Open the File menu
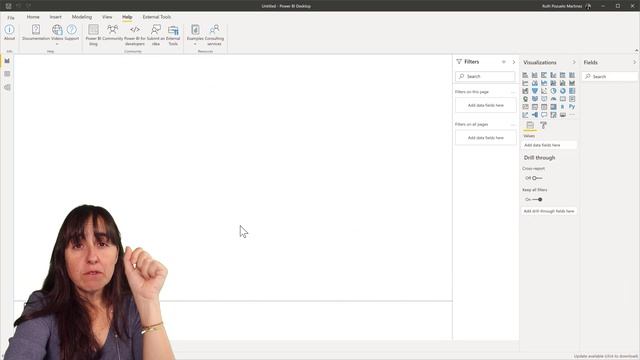Image resolution: width=640 pixels, height=360 pixels. [11, 18]
